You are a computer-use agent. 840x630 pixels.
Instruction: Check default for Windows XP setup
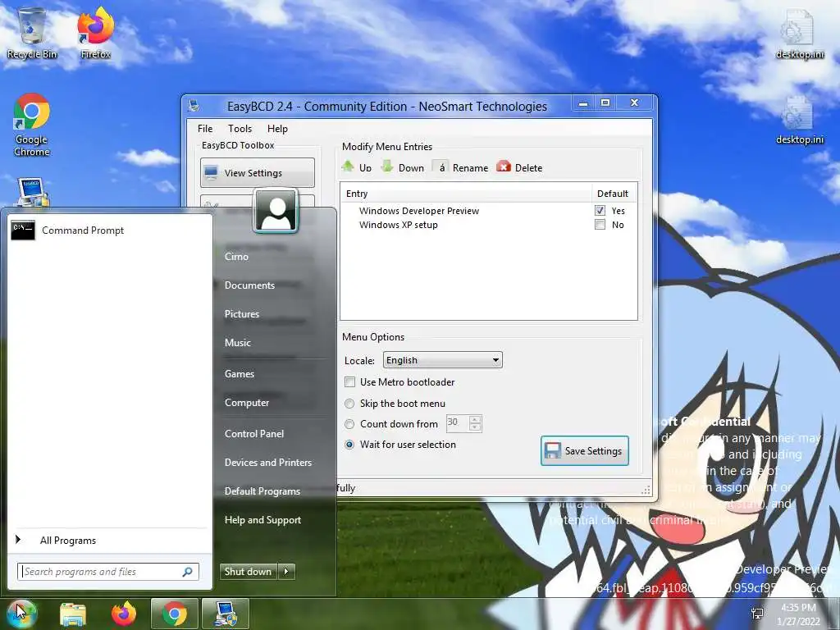pyautogui.click(x=600, y=225)
